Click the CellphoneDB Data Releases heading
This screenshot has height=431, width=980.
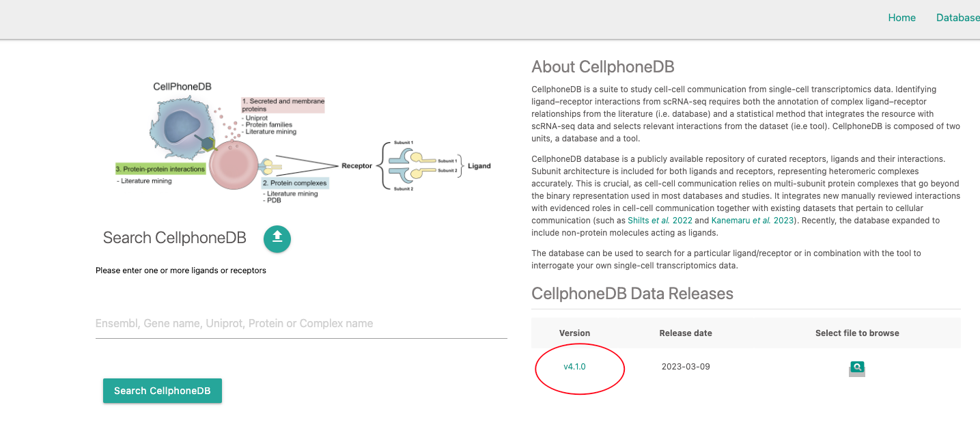632,293
